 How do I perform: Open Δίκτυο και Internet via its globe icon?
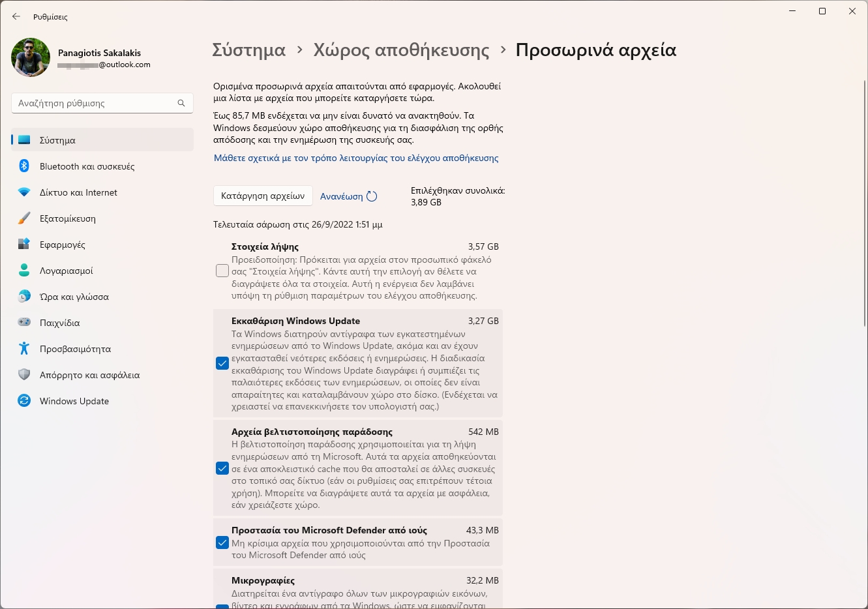(23, 192)
